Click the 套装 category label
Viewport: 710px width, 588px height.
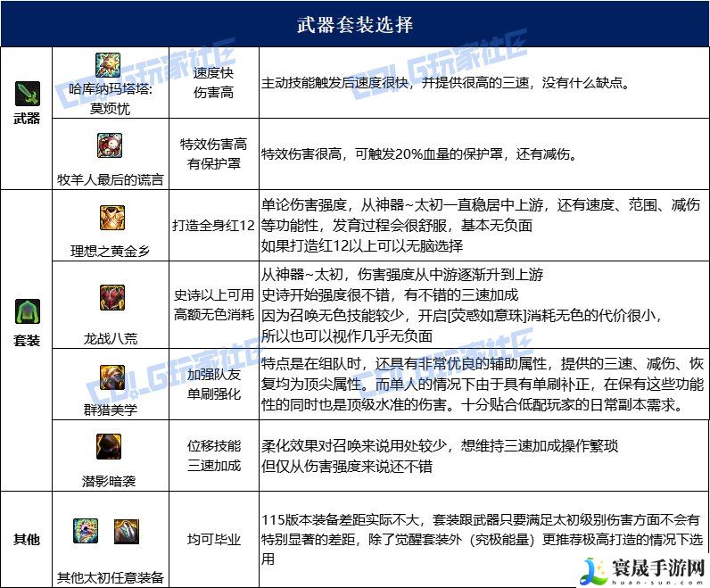27,340
